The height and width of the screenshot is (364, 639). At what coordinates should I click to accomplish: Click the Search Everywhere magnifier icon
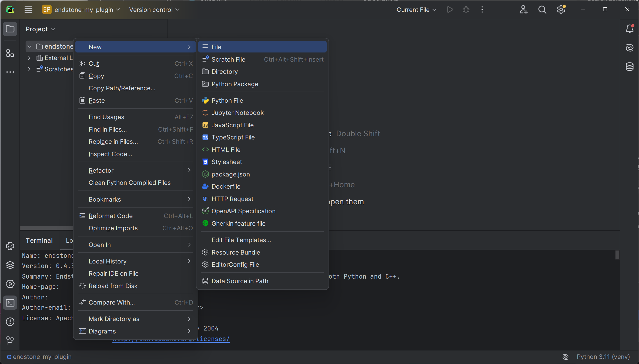[x=542, y=9]
